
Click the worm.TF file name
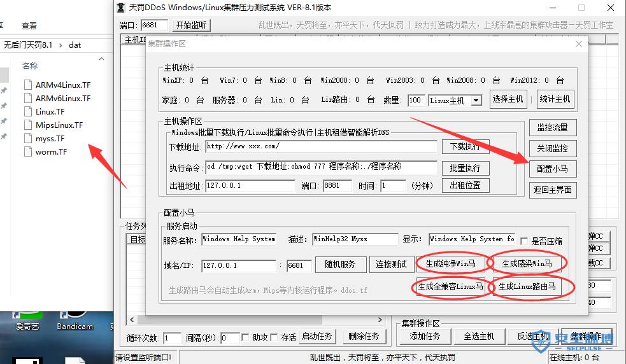click(51, 152)
